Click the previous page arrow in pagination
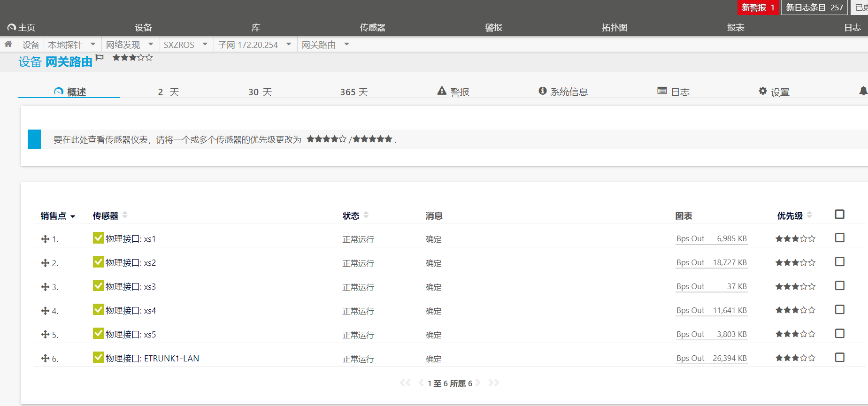868x406 pixels. click(421, 383)
